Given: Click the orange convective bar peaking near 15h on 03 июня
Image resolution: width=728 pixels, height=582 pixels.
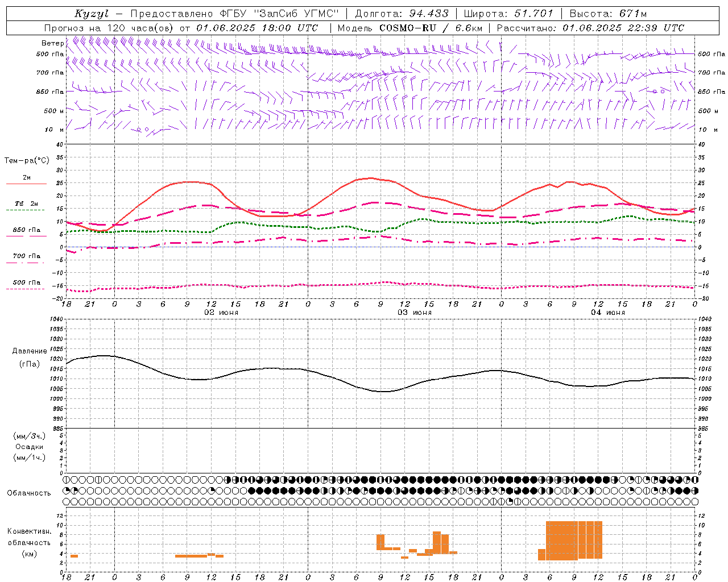Looking at the screenshot, I should click(x=437, y=543).
